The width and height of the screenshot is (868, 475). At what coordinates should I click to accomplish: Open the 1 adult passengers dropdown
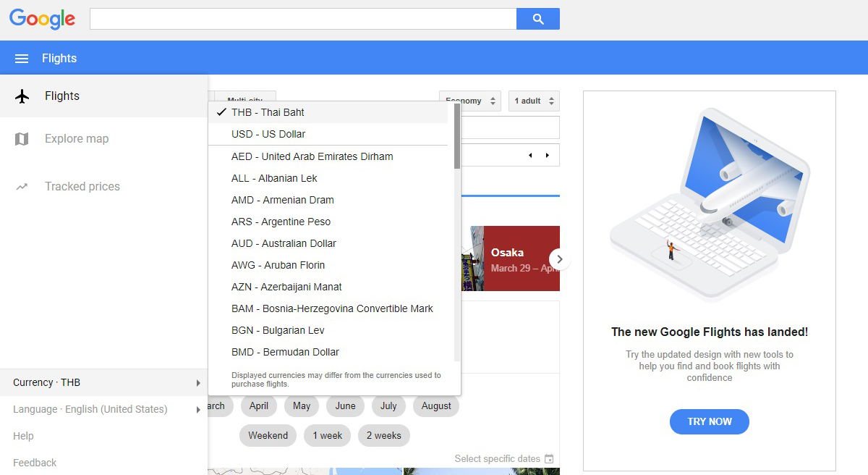[534, 101]
